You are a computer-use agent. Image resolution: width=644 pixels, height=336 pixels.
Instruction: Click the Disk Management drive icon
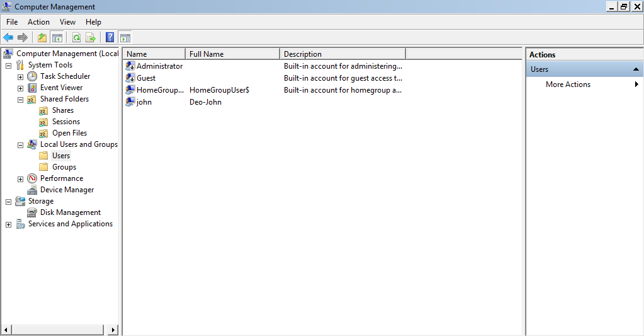32,212
